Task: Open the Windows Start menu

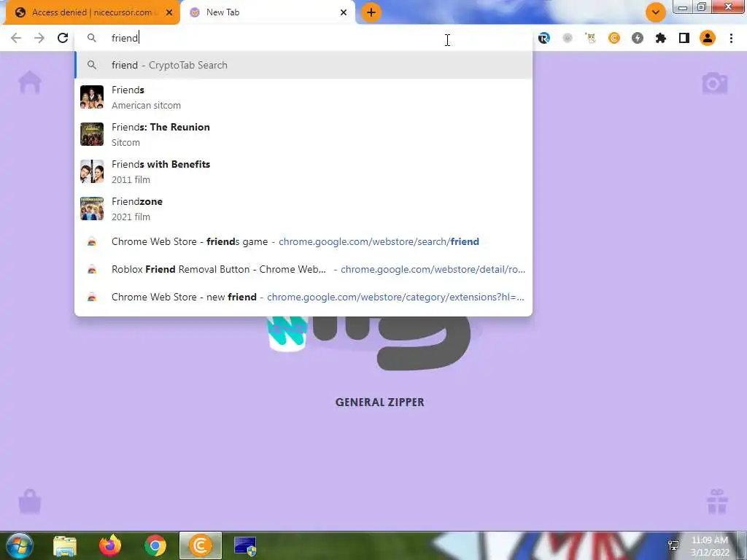Action: click(20, 545)
